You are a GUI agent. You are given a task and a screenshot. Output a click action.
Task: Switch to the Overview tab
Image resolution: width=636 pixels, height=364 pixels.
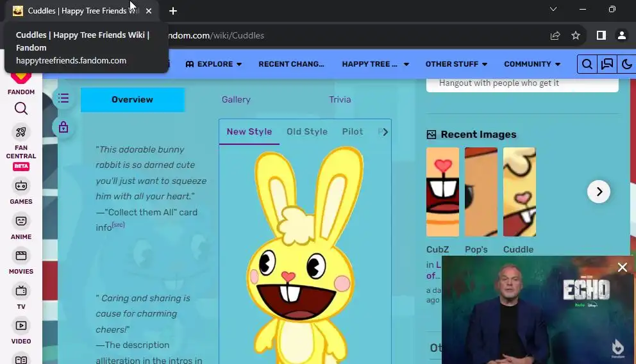click(133, 100)
